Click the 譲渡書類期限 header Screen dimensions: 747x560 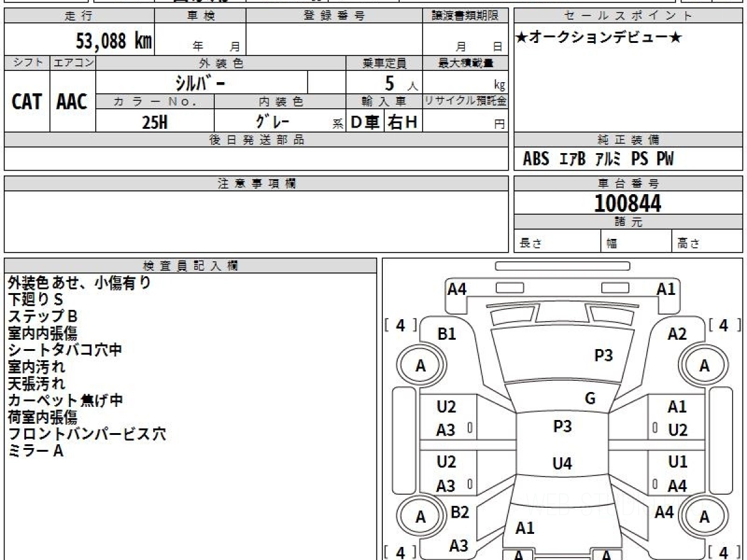click(x=465, y=16)
